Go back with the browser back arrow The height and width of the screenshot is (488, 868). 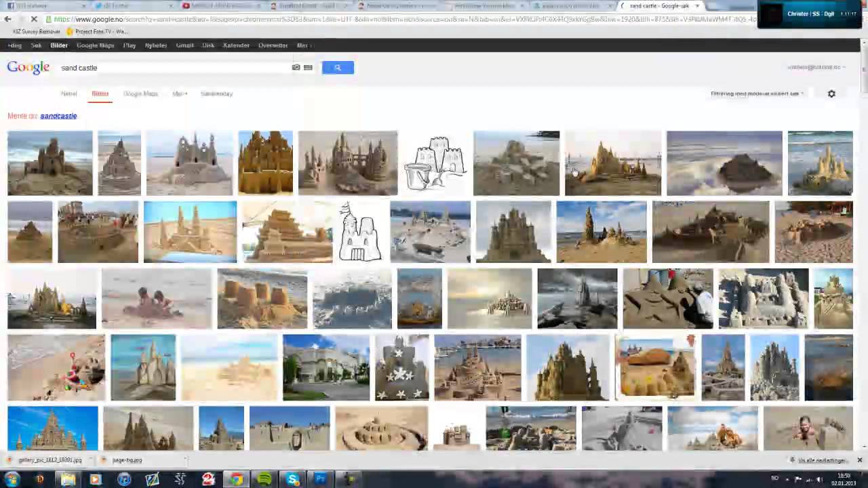7,19
